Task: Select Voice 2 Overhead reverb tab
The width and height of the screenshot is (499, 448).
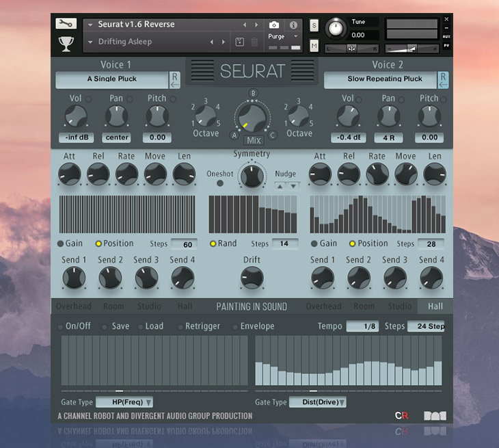Action: coord(323,306)
